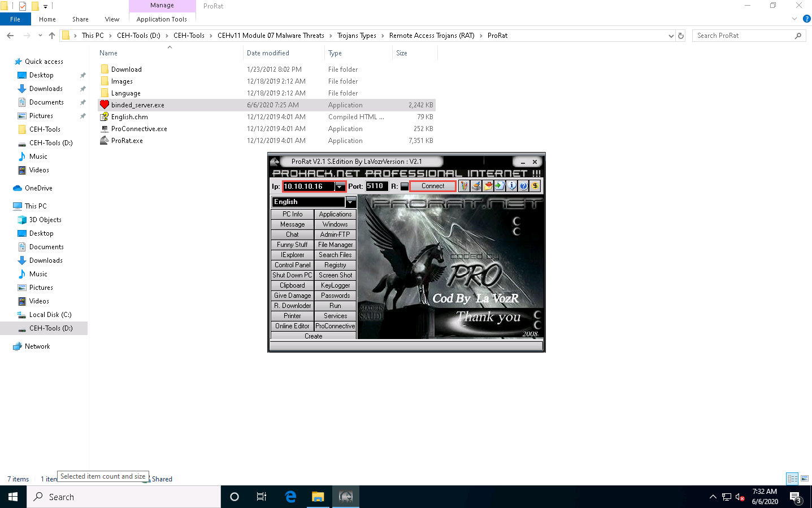Open Task View on taskbar
This screenshot has height=508, width=812.
click(262, 497)
